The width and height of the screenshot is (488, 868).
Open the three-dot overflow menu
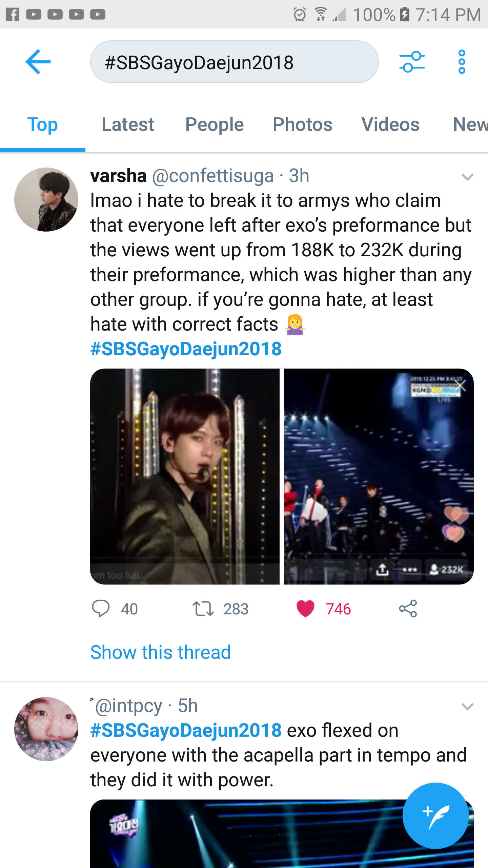462,62
